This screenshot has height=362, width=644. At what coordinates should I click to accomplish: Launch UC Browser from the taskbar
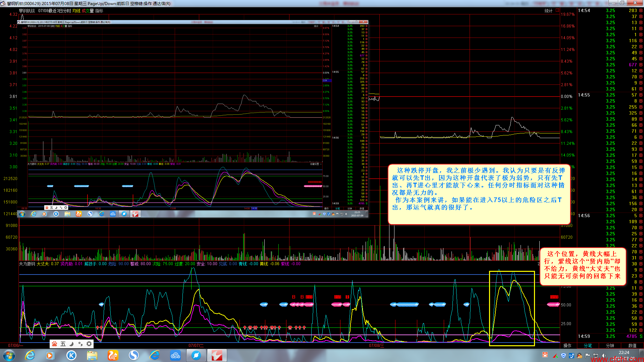[x=113, y=355]
